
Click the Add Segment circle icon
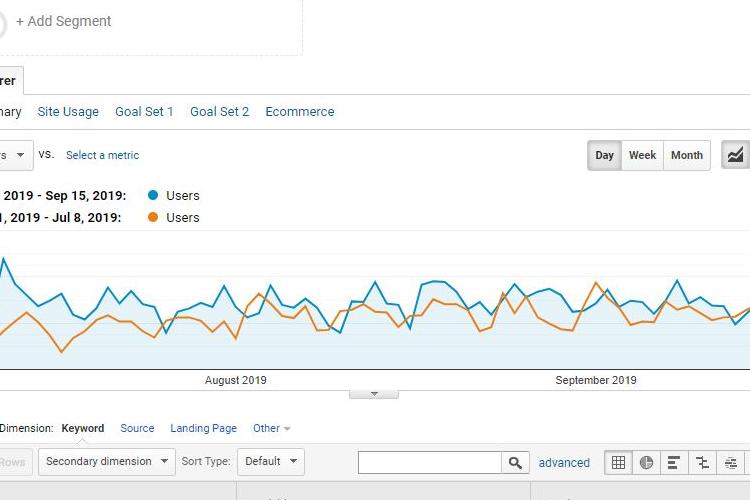(x=3, y=22)
